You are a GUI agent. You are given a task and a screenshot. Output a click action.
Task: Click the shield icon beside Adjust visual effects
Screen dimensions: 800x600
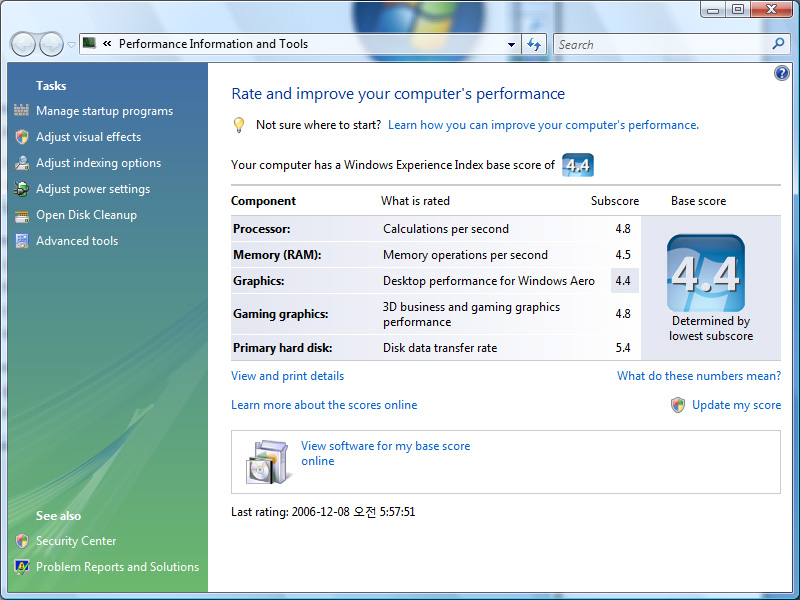(21, 137)
